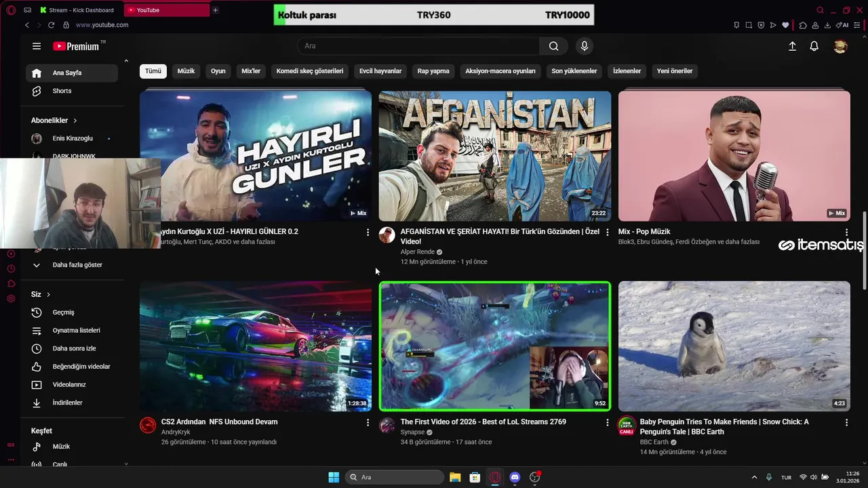Open the YouTube hamburger guide menu
Screen dimensions: 868x488
point(37,46)
